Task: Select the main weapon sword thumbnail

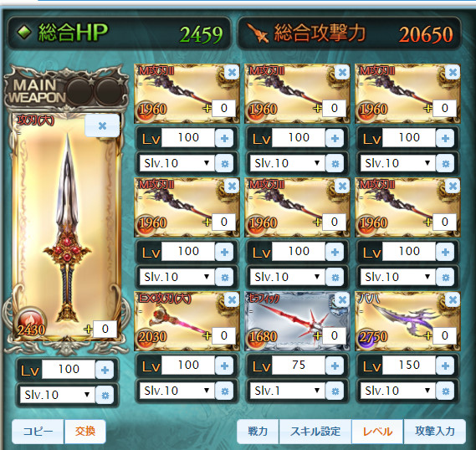Action: [x=66, y=228]
